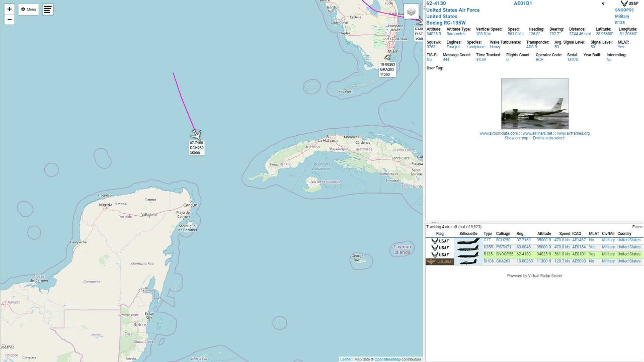The height and width of the screenshot is (362, 644).
Task: Sort aircraft list by Flag column
Action: coord(440,234)
